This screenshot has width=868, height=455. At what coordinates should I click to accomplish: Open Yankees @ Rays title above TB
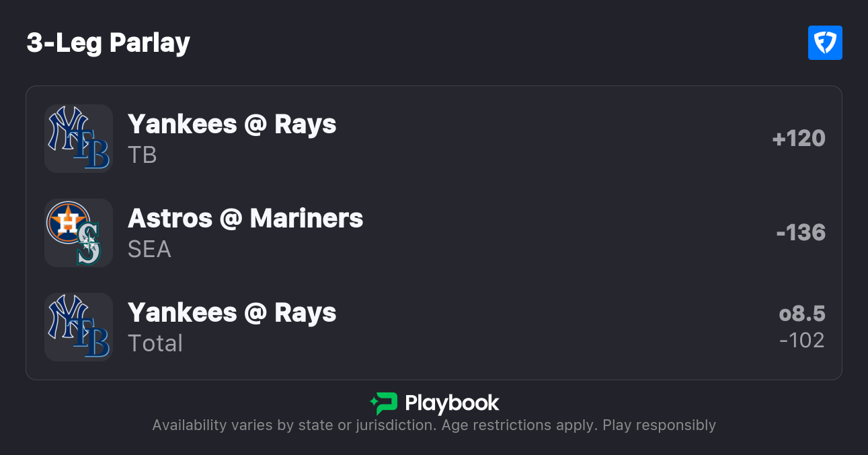coord(232,125)
